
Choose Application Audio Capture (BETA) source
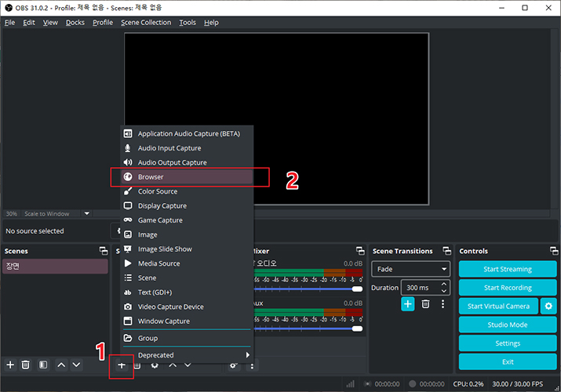click(x=187, y=133)
